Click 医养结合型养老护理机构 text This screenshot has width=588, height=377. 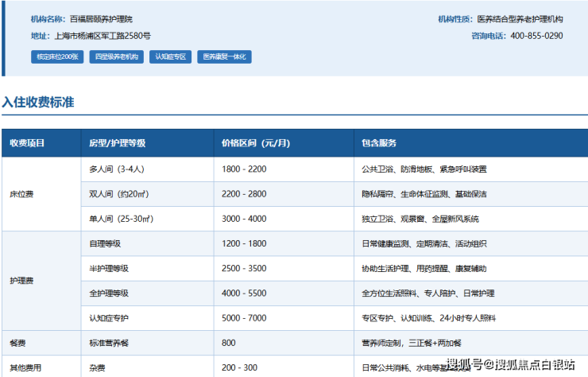520,19
